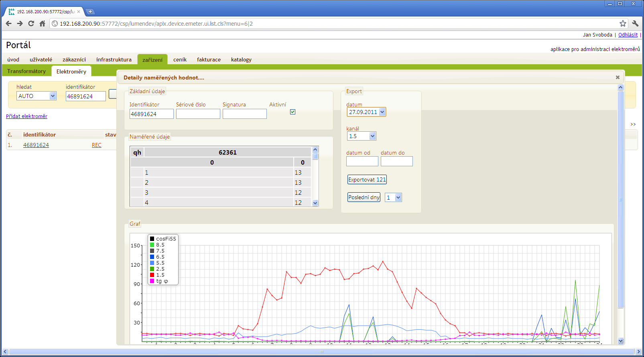Open the infrastruktura menu item
644x357 pixels.
click(x=114, y=59)
